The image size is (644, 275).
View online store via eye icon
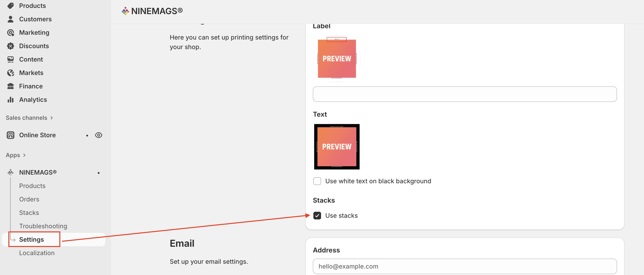[x=98, y=135]
